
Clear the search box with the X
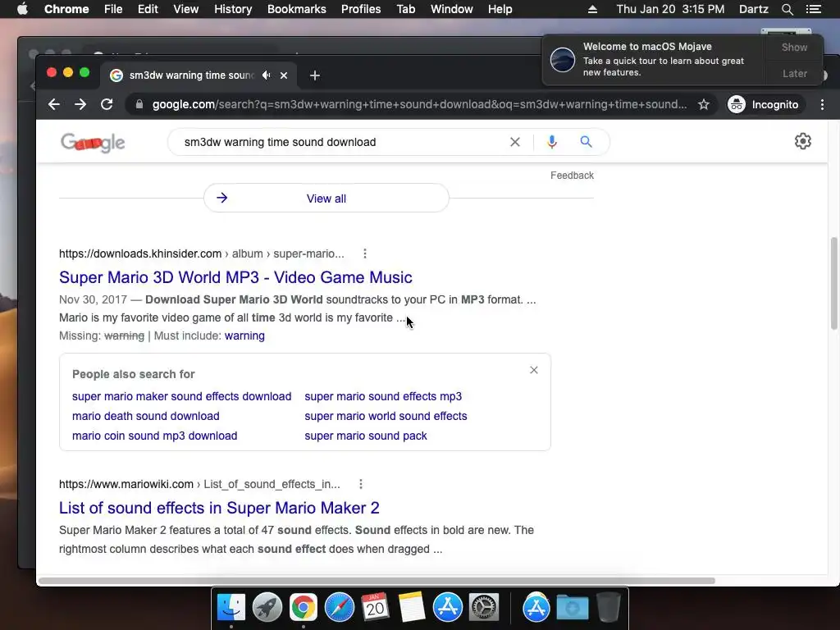[515, 142]
